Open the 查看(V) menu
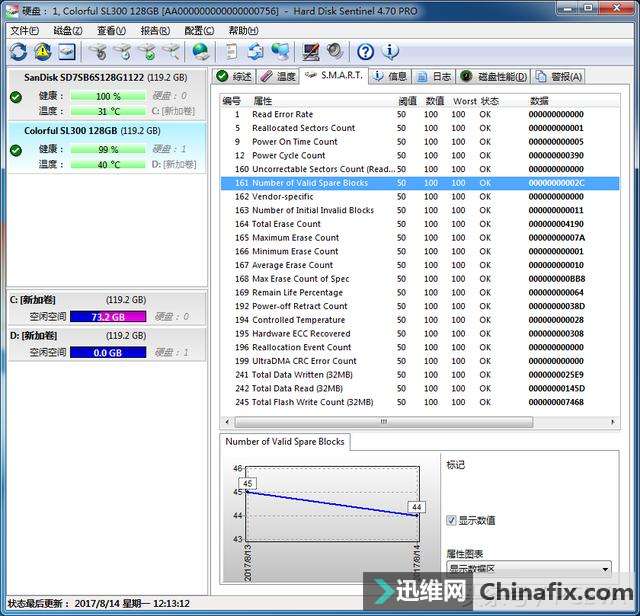This screenshot has width=640, height=616. 111,31
